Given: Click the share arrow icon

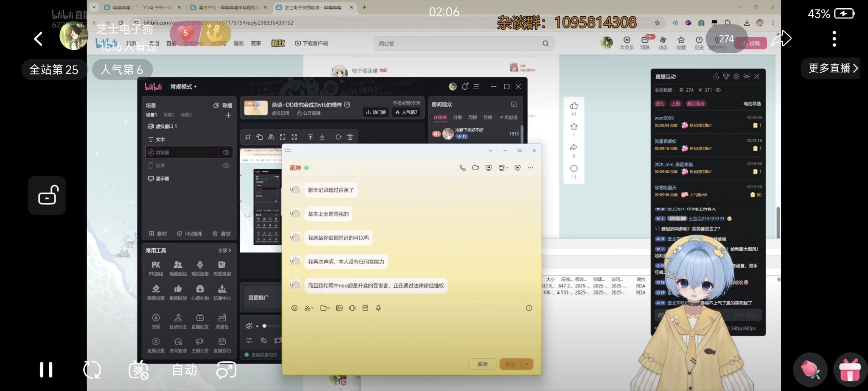Looking at the screenshot, I should click(x=781, y=39).
